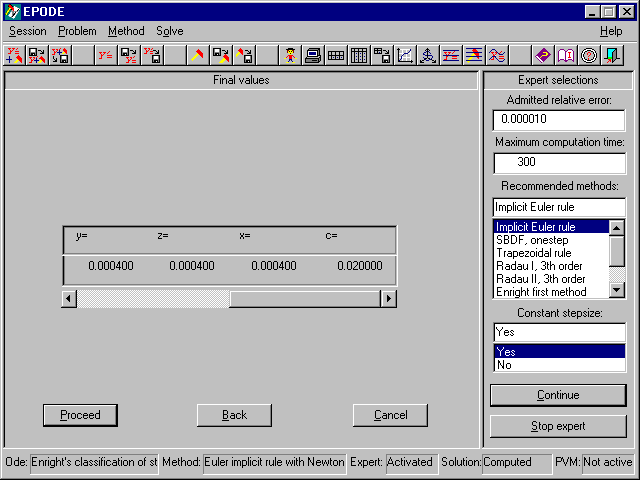Viewport: 640px width, 480px height.
Task: Click the Ode status field in status bar
Action: click(94, 462)
